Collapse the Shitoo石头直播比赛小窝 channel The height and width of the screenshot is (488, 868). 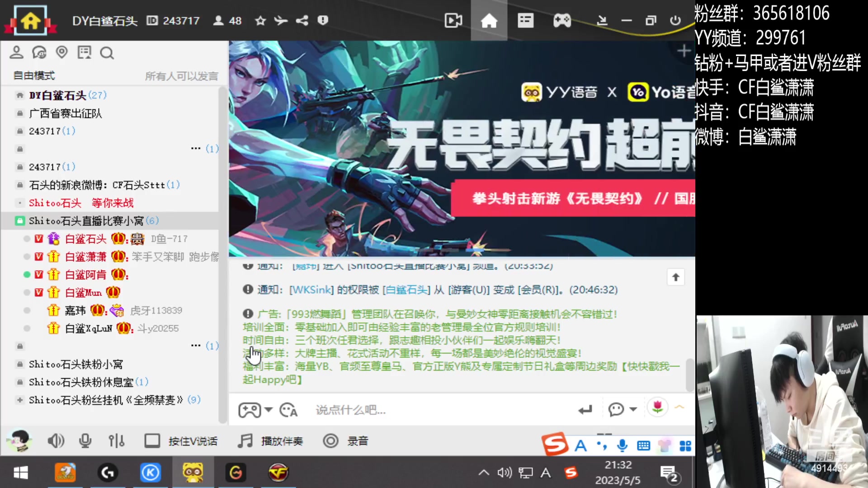(x=19, y=221)
